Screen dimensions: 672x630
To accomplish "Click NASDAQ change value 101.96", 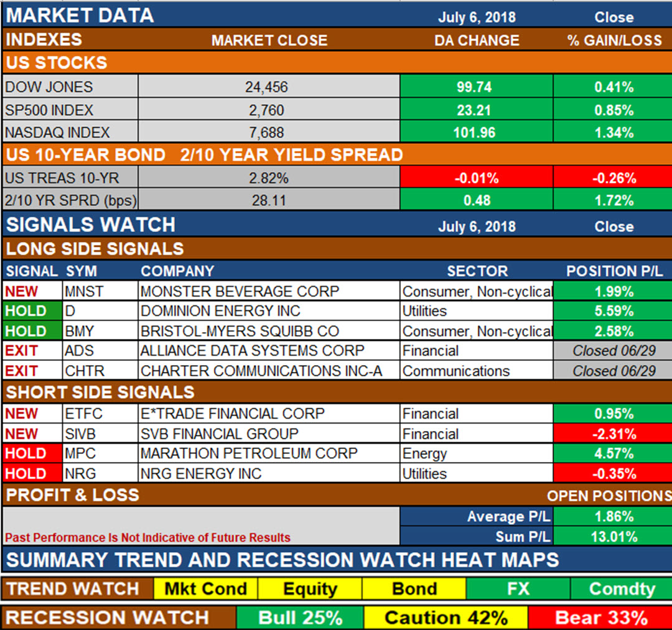I will click(x=474, y=132).
